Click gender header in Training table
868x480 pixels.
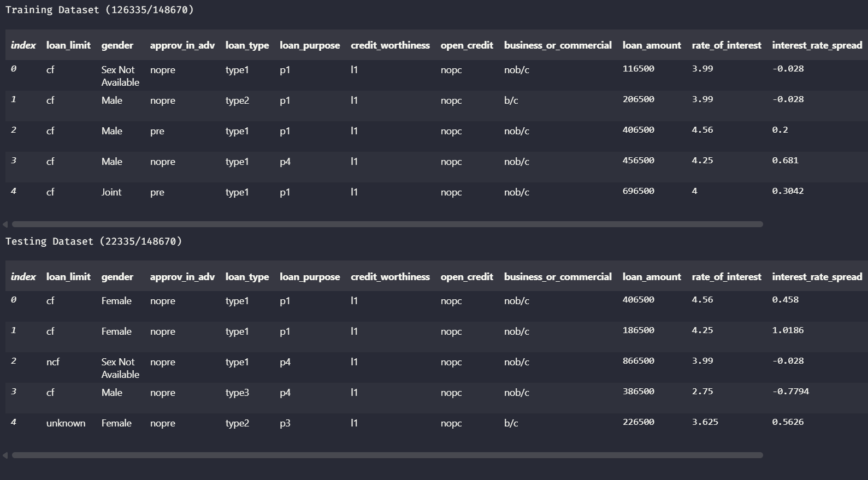tap(117, 45)
